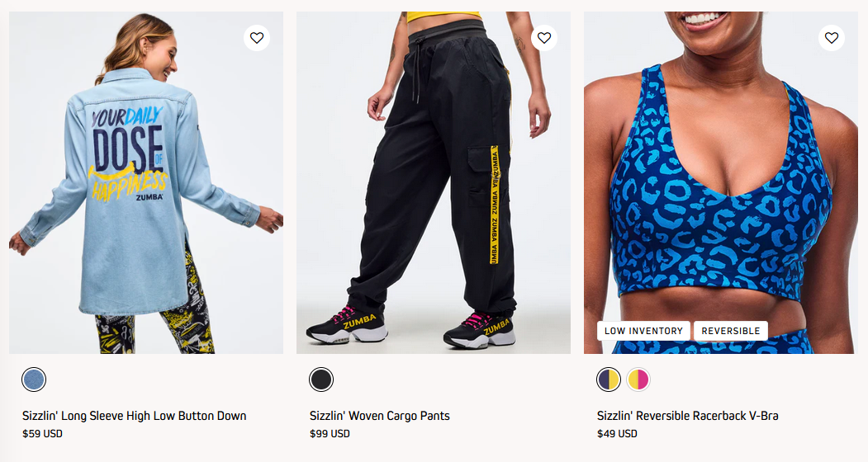Open the denim button down product photo
The image size is (868, 462).
[x=146, y=182]
